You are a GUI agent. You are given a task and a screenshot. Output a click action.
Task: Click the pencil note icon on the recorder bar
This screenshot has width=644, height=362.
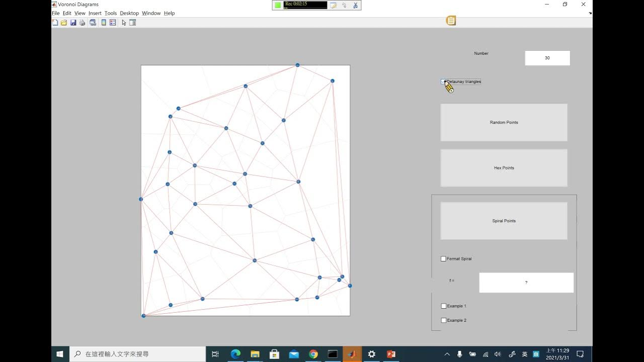[333, 5]
